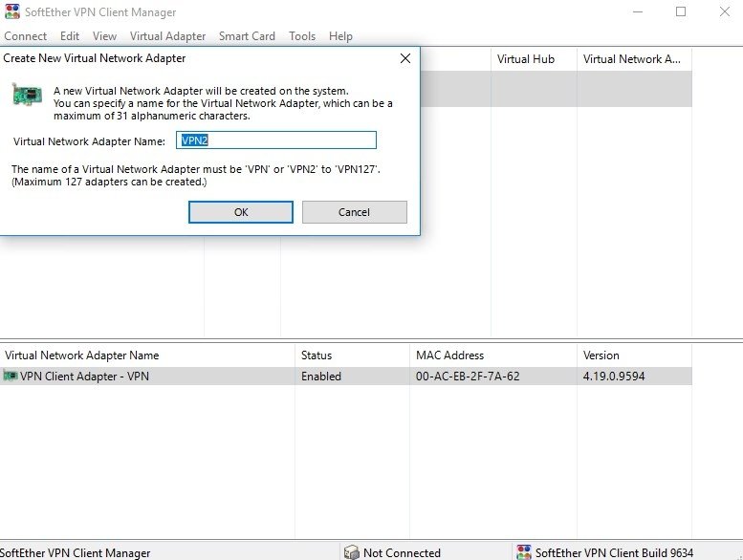
Task: Close the Create New Virtual Network Adapter dialog
Action: (405, 58)
